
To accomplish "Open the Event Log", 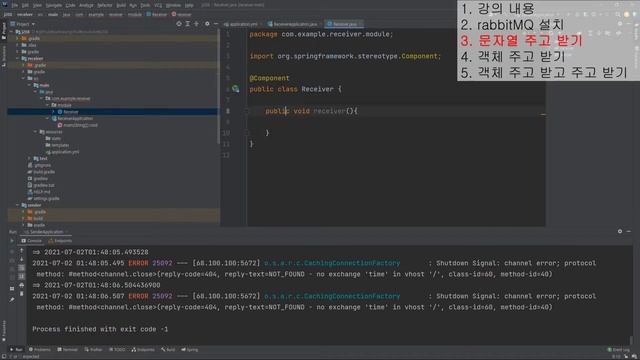I will pos(618,350).
